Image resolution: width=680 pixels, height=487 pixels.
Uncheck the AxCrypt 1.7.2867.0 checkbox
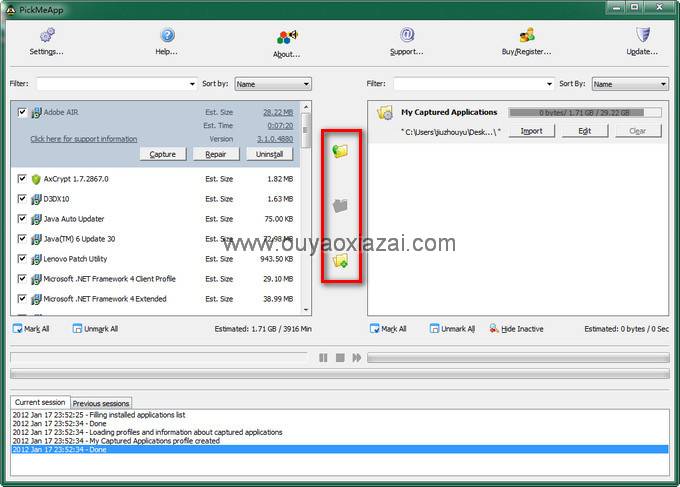[x=22, y=179]
